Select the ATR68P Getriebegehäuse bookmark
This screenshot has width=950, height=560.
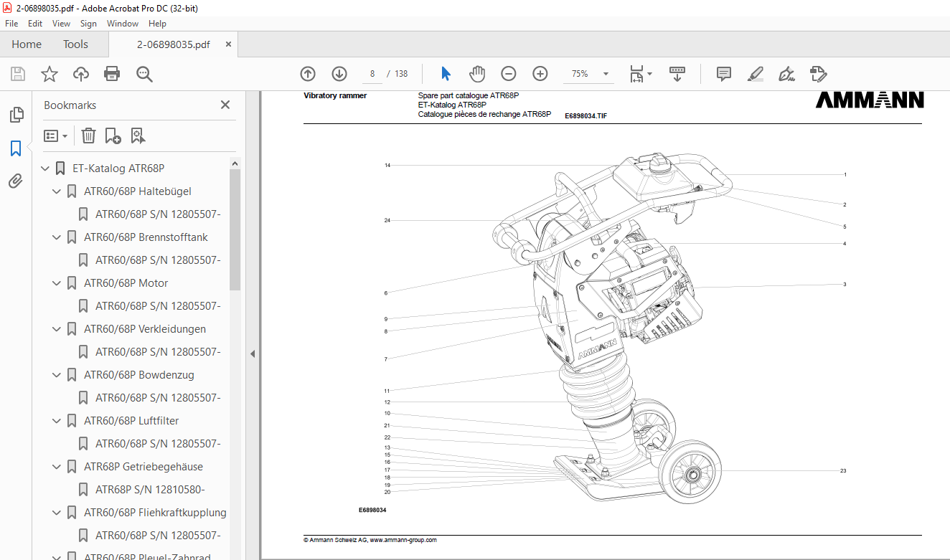144,467
